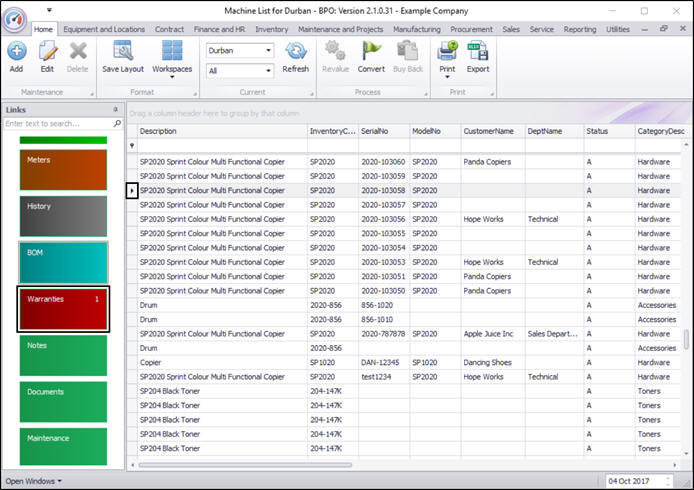Open the red Warranties link tile
This screenshot has height=490, width=694.
point(63,308)
